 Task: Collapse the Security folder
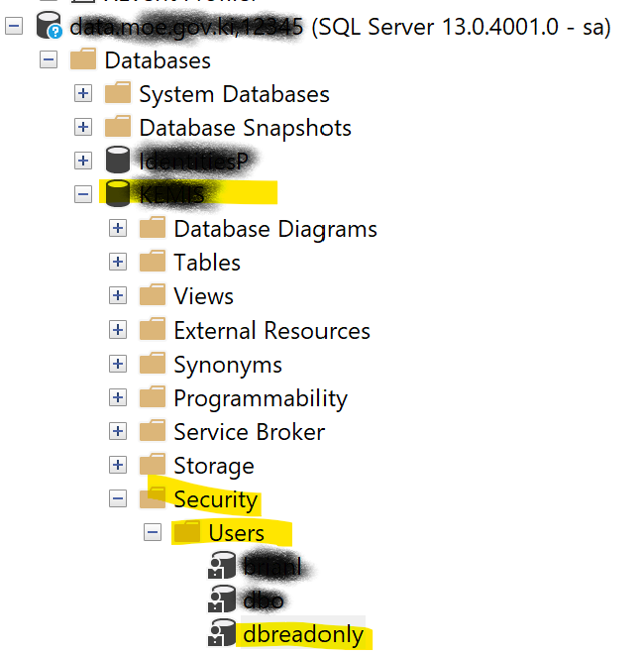118,499
